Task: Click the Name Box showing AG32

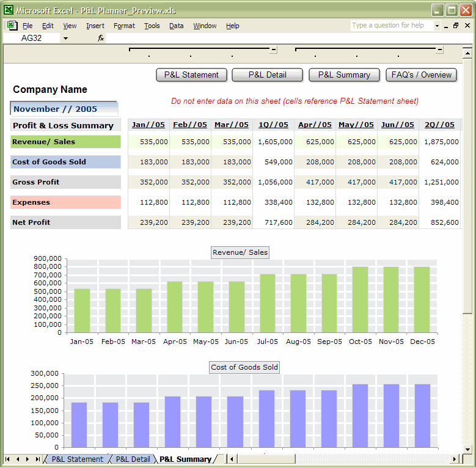Action: click(32, 38)
